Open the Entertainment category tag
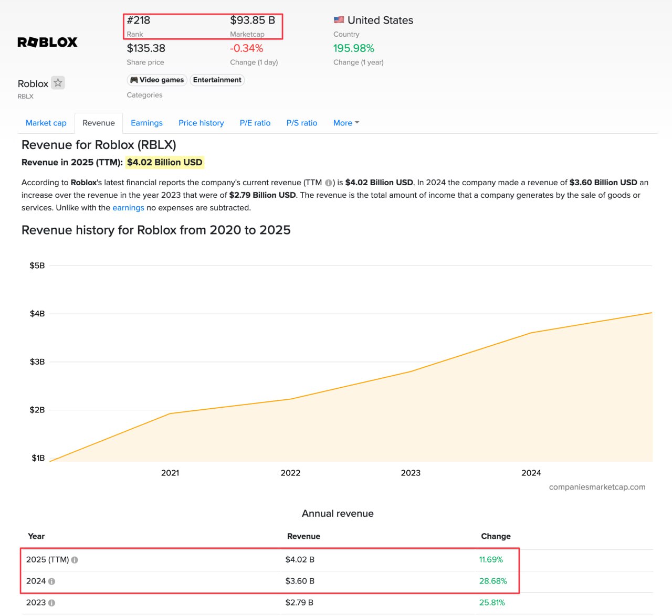The width and height of the screenshot is (672, 616). 217,80
